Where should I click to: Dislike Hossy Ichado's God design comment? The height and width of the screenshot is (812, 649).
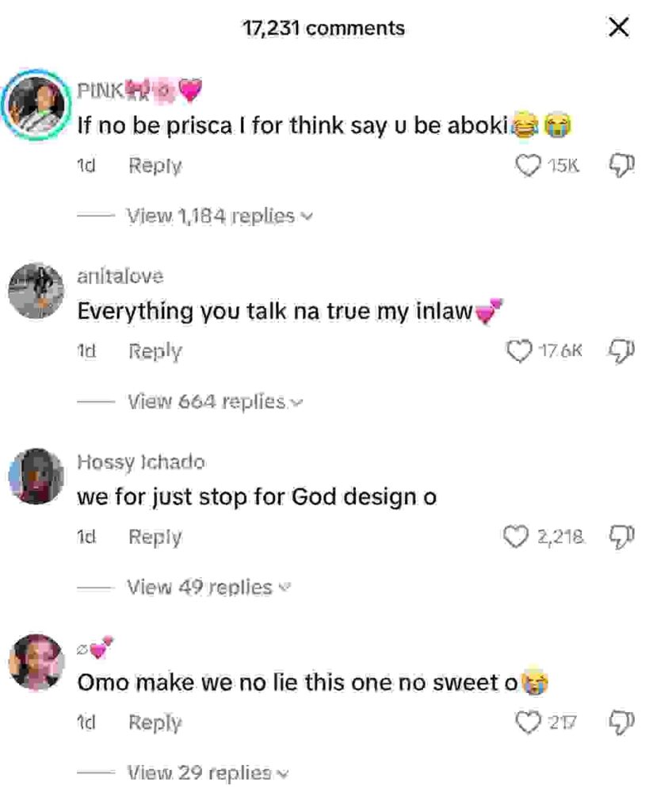click(x=619, y=537)
